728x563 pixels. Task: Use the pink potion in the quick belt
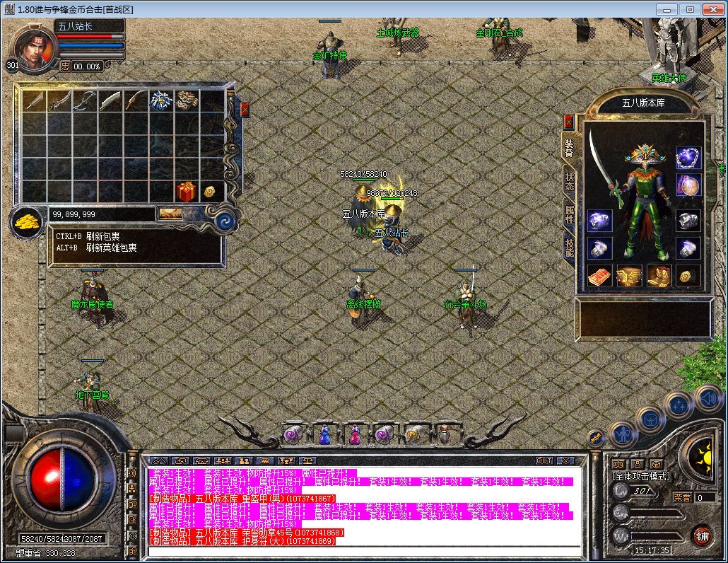[354, 435]
